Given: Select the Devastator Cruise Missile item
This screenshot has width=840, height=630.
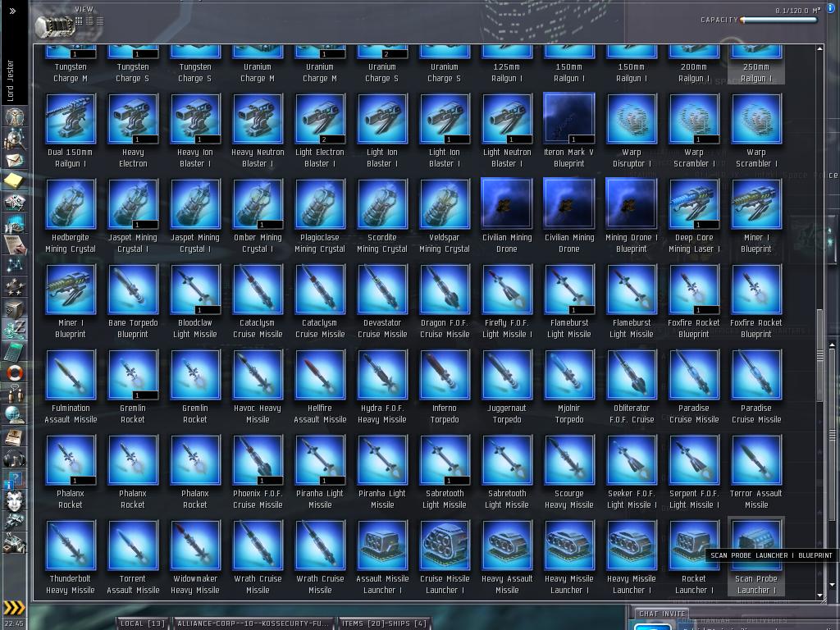Looking at the screenshot, I should click(x=382, y=302).
